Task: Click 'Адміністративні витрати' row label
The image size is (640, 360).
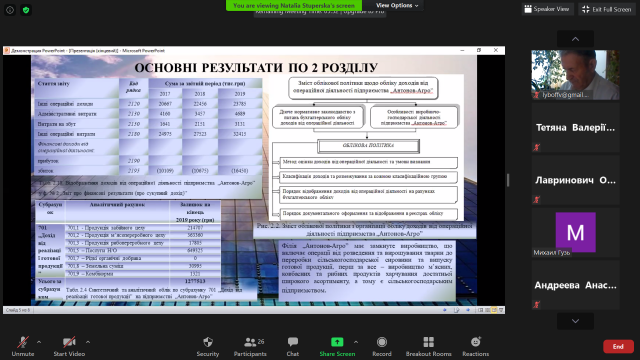Action: 67,114
